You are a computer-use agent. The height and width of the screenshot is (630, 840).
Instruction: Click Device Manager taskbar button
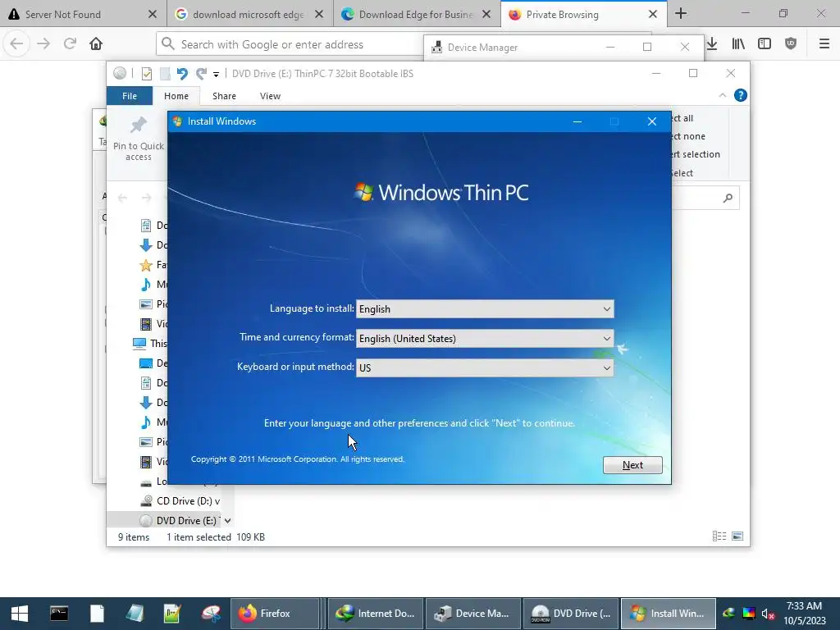[473, 614]
